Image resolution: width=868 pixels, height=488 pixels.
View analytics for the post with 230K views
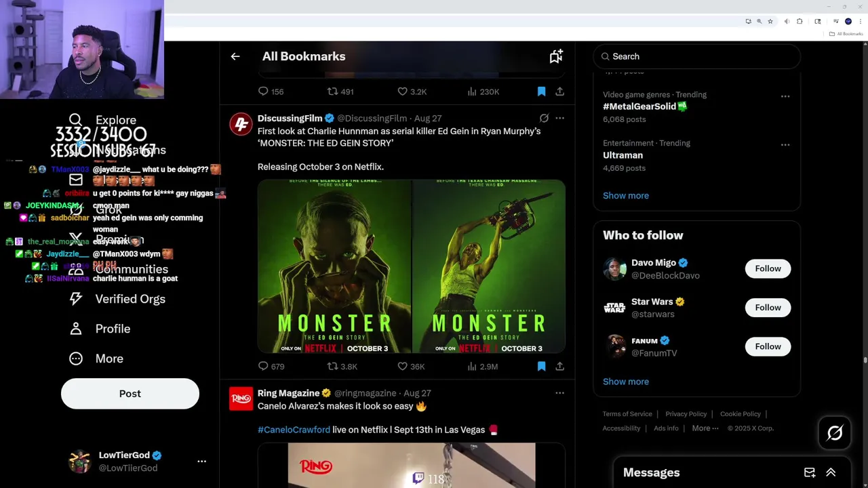point(483,91)
